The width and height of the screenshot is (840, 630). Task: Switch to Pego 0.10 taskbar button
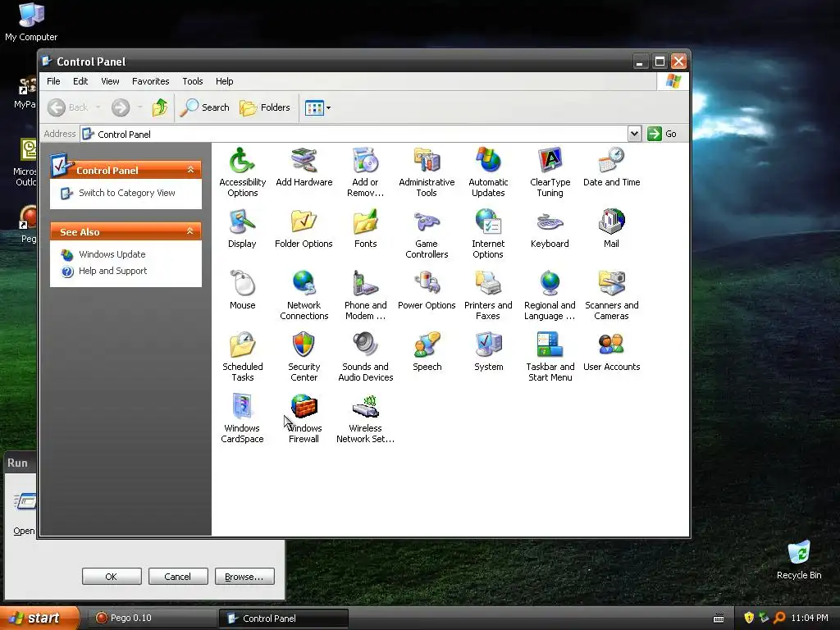tap(151, 619)
